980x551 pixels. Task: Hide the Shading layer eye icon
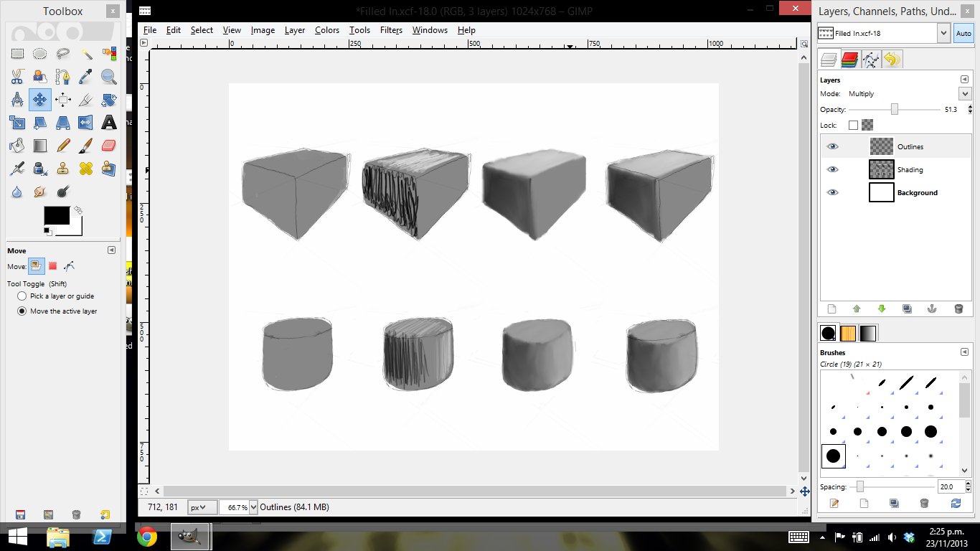pyautogui.click(x=832, y=169)
